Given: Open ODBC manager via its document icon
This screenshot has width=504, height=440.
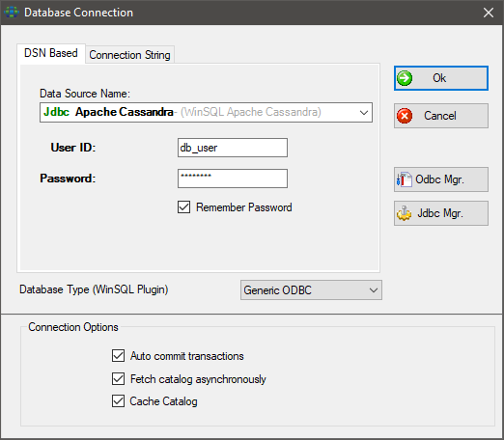Looking at the screenshot, I should coord(405,179).
